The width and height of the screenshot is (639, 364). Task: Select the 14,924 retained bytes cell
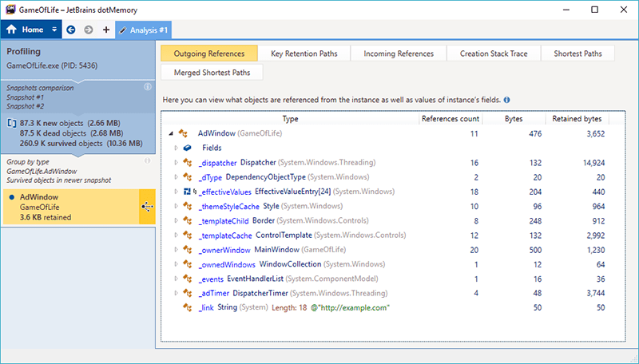coord(593,163)
